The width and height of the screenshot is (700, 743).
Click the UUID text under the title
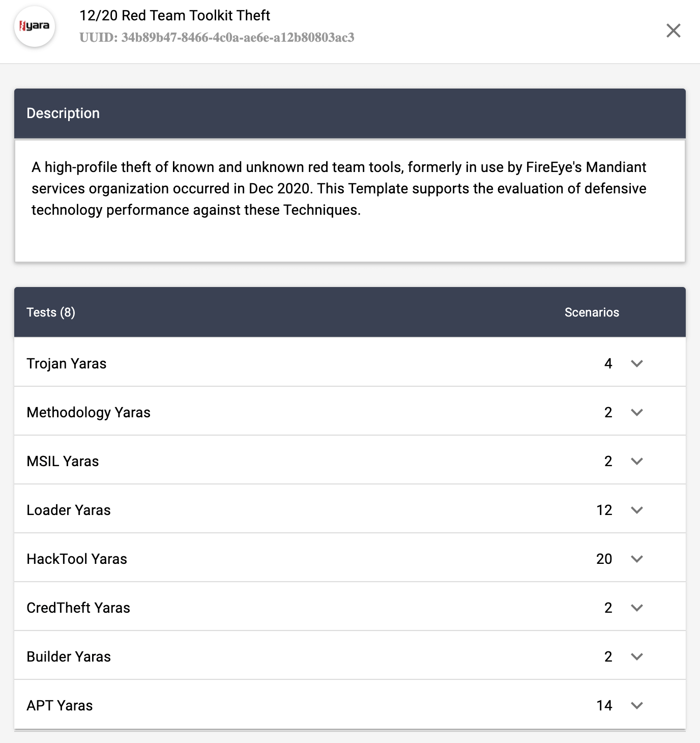(217, 38)
